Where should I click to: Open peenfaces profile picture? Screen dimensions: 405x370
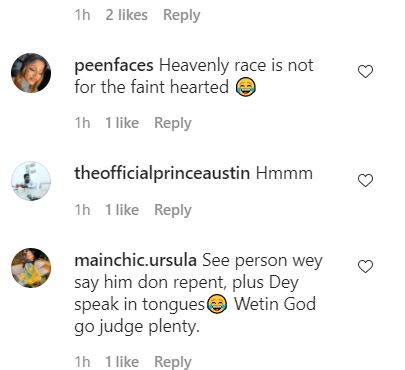click(x=31, y=73)
